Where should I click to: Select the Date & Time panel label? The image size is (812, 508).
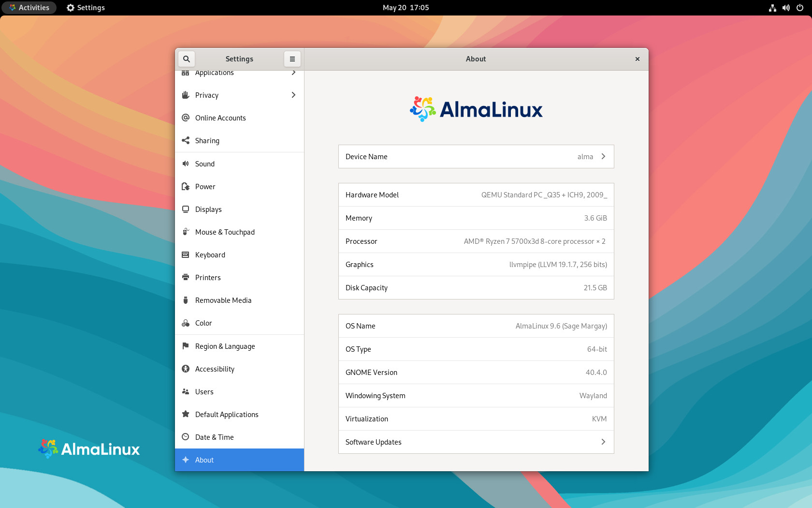(215, 437)
